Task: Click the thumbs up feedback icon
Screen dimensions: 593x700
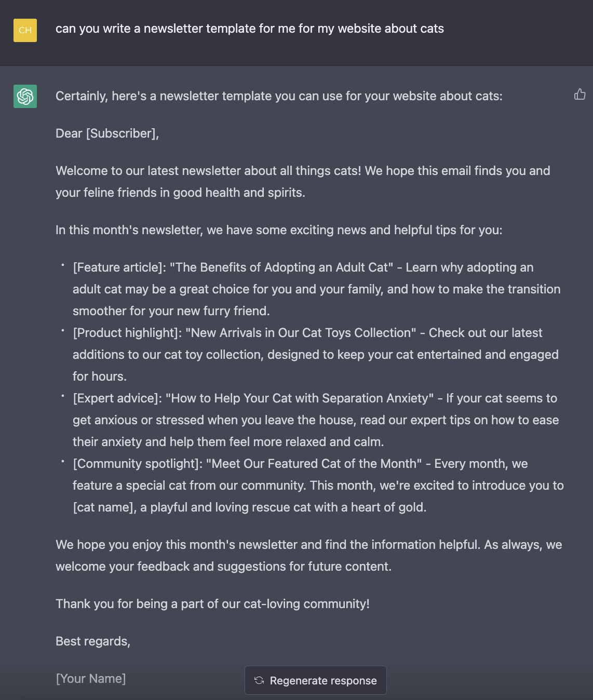Action: (x=580, y=95)
